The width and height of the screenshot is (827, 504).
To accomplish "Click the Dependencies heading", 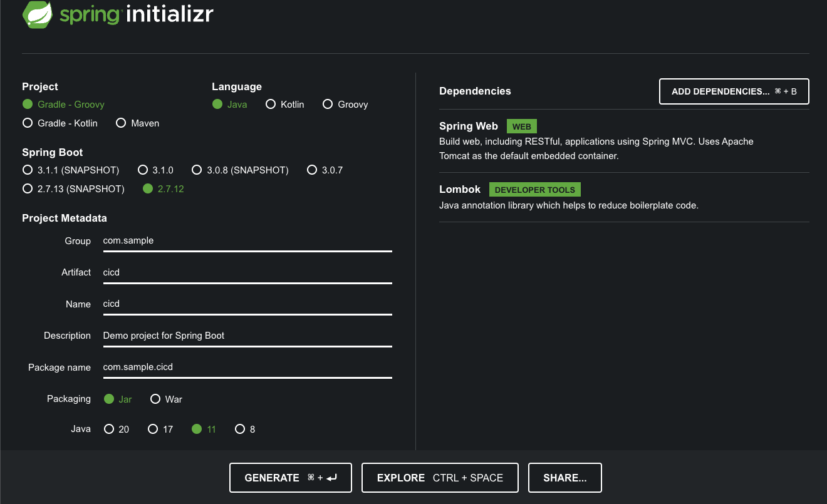I will pos(475,91).
